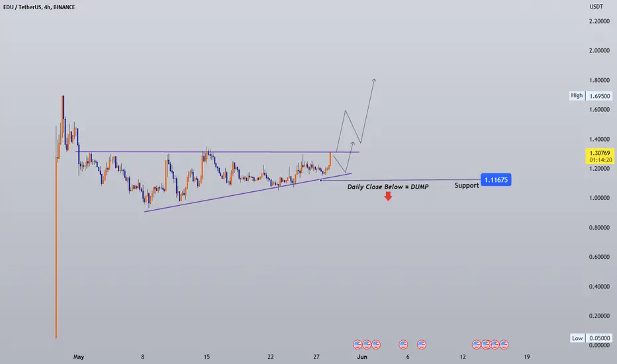Click the EDU / TetherUS symbol title
Image resolution: width=617 pixels, height=364 pixels.
23,7
